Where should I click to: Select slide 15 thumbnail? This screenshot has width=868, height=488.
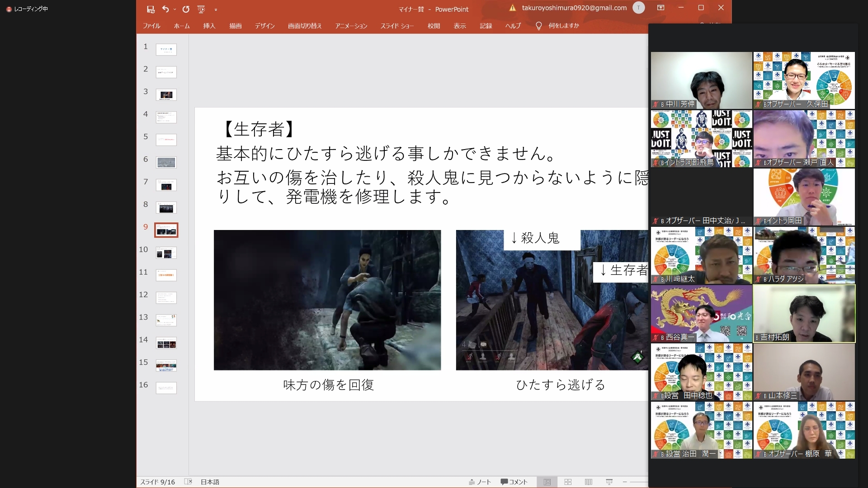pyautogui.click(x=166, y=365)
